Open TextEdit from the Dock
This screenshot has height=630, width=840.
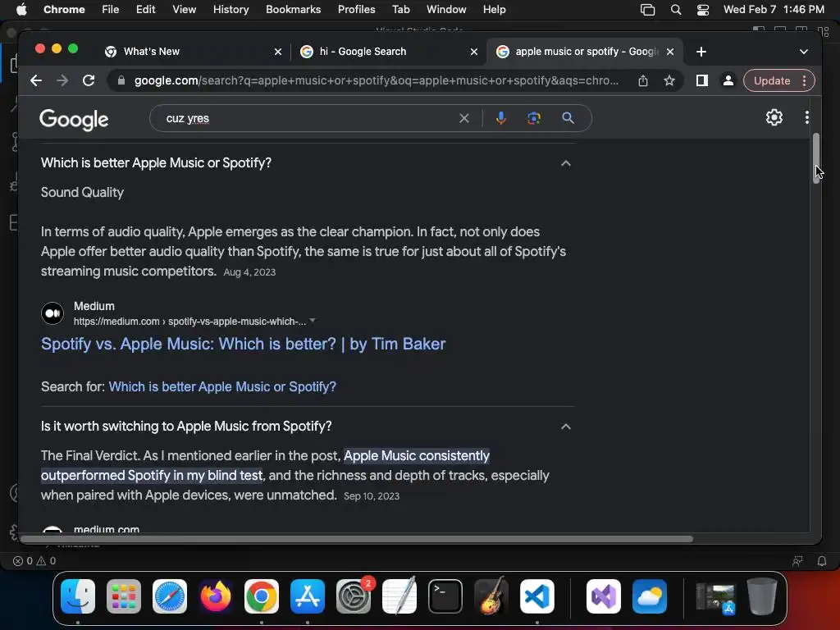click(399, 596)
